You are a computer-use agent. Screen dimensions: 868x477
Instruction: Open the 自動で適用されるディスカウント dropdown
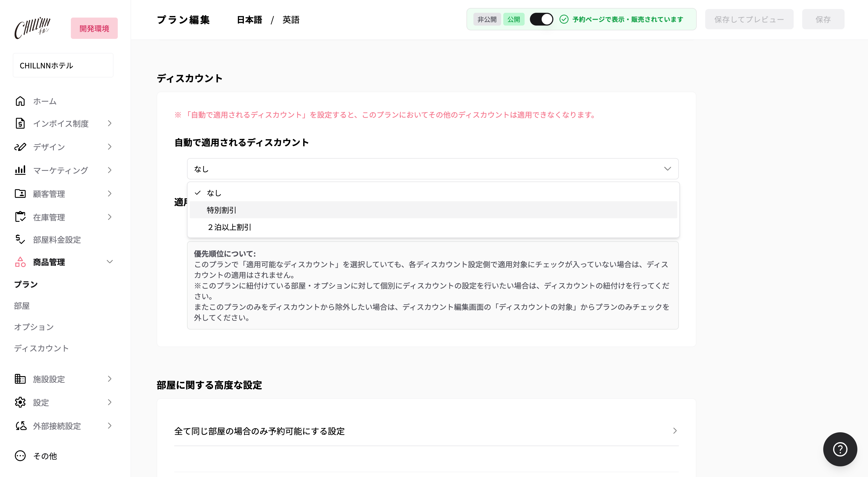pos(433,169)
